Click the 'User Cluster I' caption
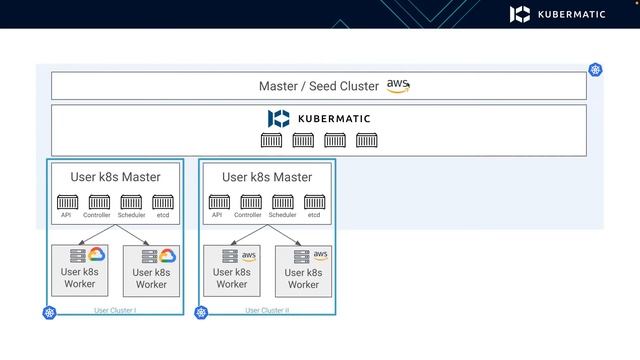The width and height of the screenshot is (640, 360). tap(115, 310)
